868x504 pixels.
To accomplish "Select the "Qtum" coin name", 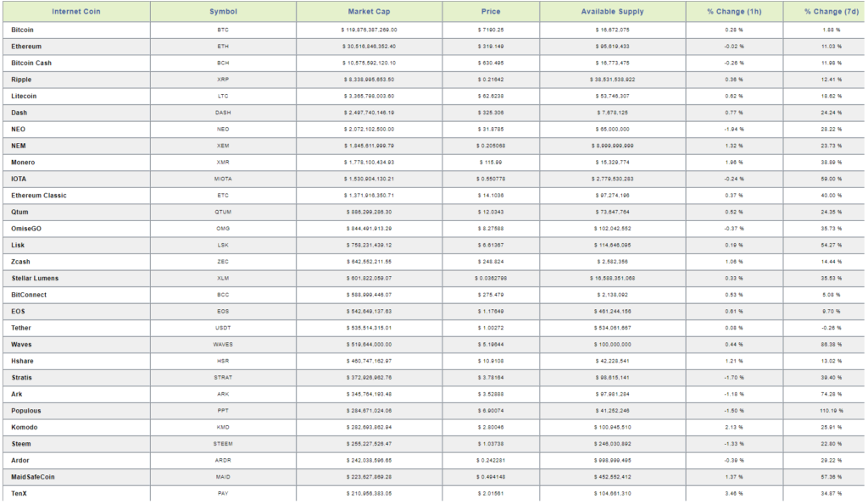I will pyautogui.click(x=19, y=213).
